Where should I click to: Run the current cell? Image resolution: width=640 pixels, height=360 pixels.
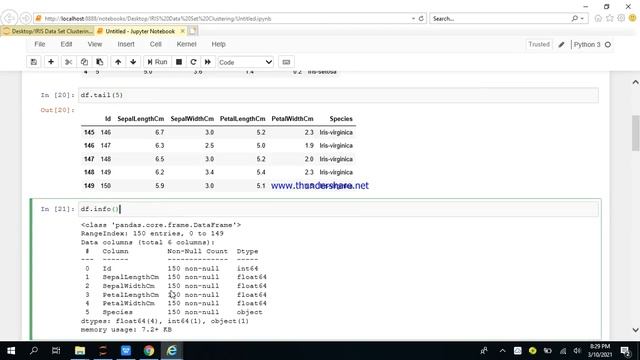[157, 62]
